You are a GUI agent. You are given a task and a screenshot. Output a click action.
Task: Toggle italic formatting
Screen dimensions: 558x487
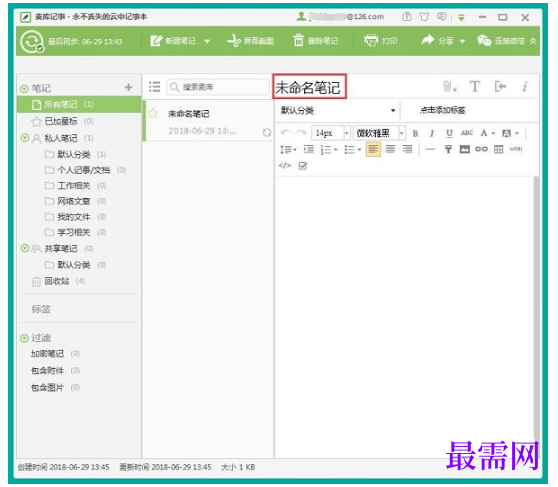[432, 133]
